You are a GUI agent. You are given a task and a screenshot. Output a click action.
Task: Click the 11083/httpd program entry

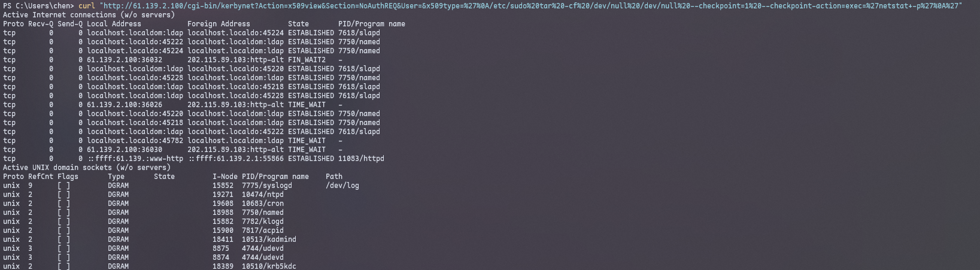(361, 159)
